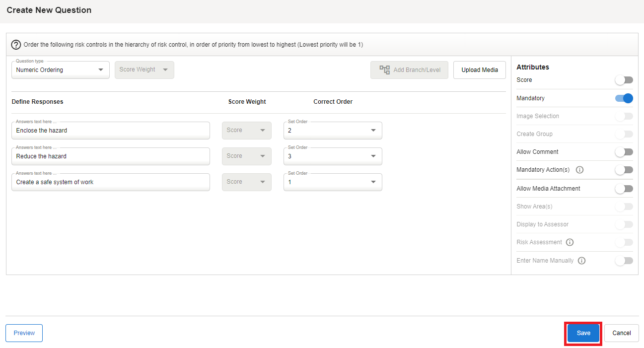644x348 pixels.
Task: Switch on the Mandatory Action(s) toggle
Action: (624, 170)
